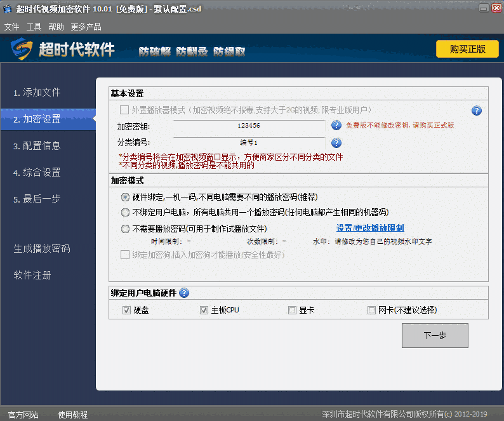Select 不需要播放密码 radio option
This screenshot has width=504, height=421.
coord(125,229)
